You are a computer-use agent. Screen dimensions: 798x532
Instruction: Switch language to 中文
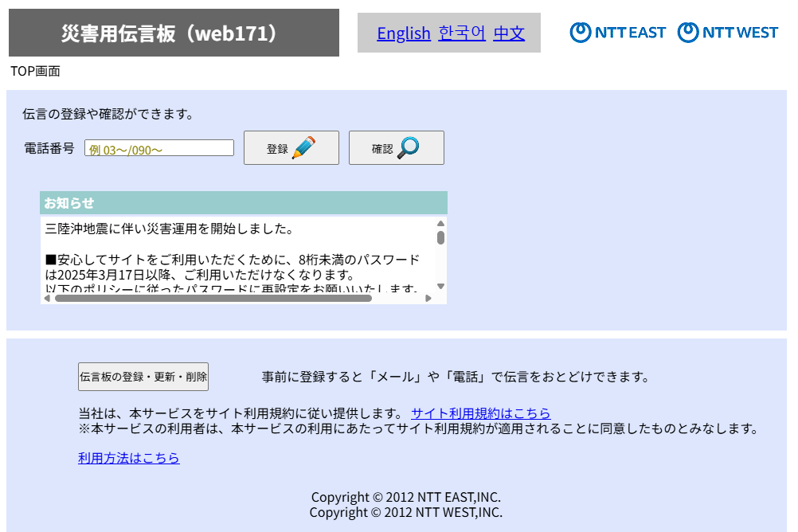[509, 33]
